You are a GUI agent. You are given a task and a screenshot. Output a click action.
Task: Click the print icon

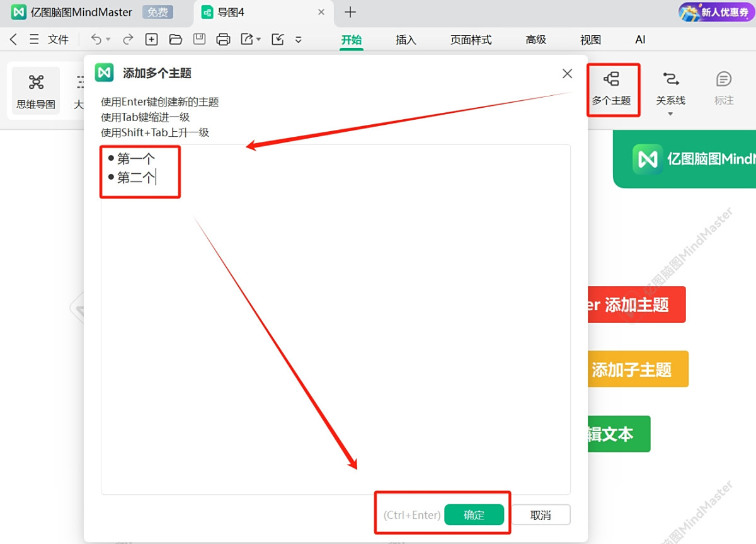(x=223, y=40)
